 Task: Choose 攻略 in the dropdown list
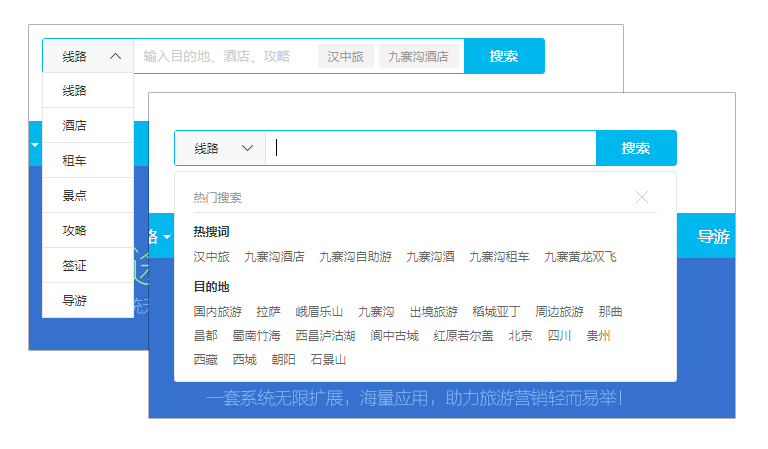[x=75, y=230]
